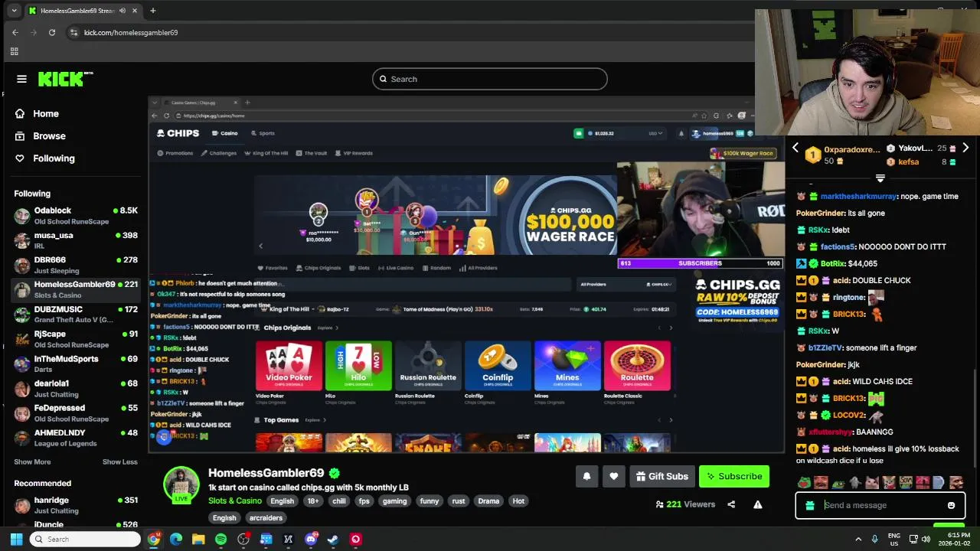Show hidden system tray icons
Screen dimensions: 980x551
[859, 539]
